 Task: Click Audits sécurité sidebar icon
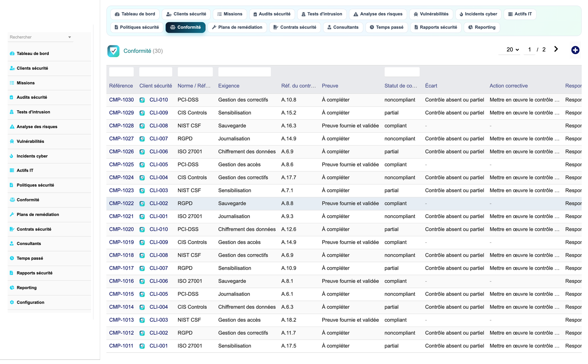pyautogui.click(x=11, y=97)
